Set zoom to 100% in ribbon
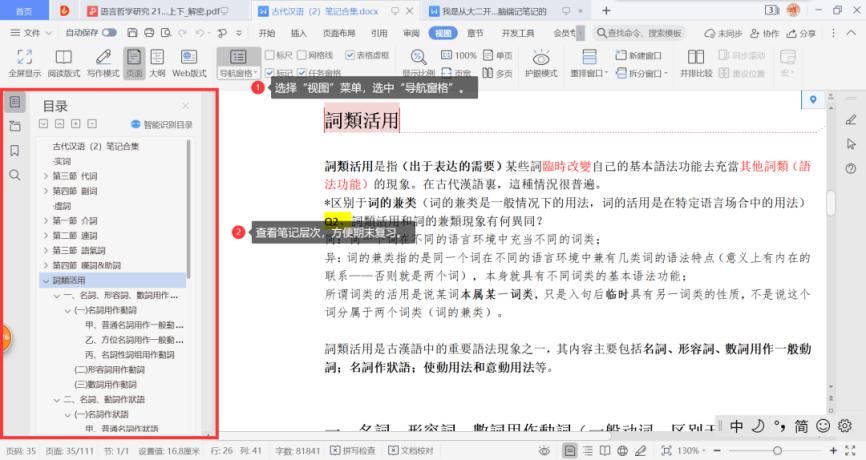This screenshot has width=866, height=460. [458, 55]
